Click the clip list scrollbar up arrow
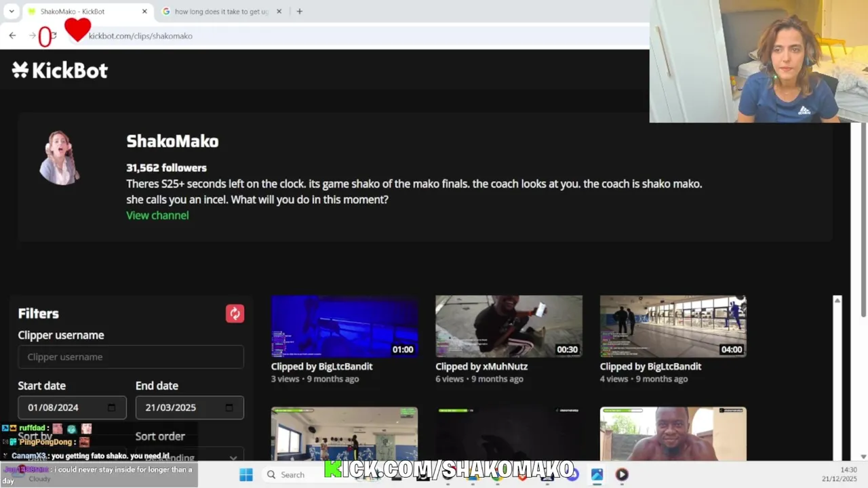The image size is (868, 488). [837, 300]
